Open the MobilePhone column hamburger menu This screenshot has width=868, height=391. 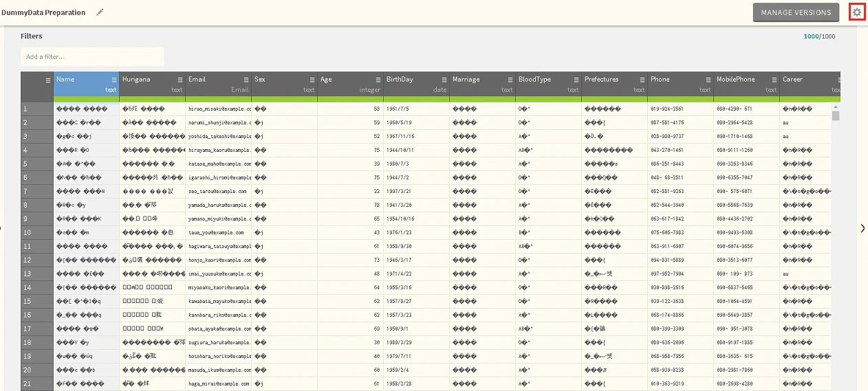click(774, 80)
